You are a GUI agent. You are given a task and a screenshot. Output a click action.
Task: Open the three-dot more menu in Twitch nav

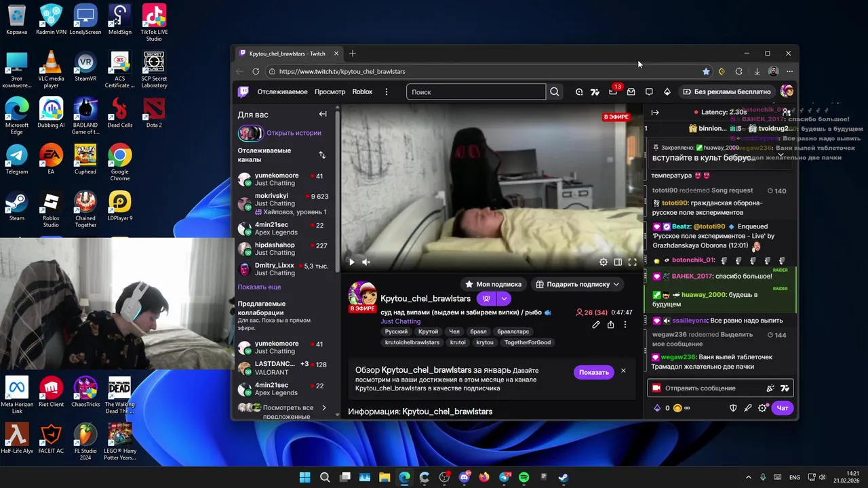(387, 91)
